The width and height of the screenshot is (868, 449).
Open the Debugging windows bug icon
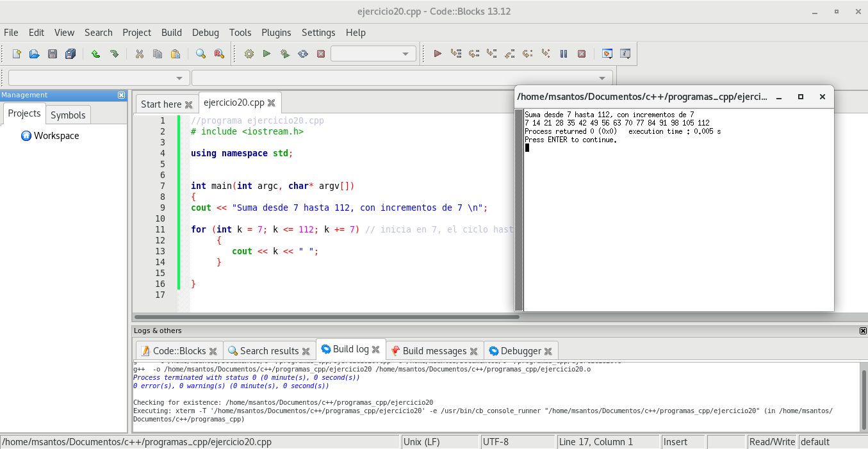click(607, 54)
